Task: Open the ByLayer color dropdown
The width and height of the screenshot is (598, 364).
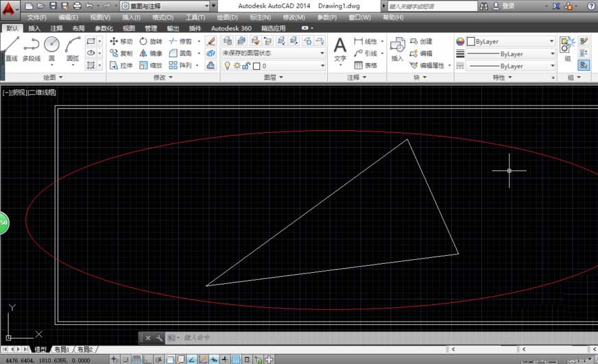Action: (511, 41)
